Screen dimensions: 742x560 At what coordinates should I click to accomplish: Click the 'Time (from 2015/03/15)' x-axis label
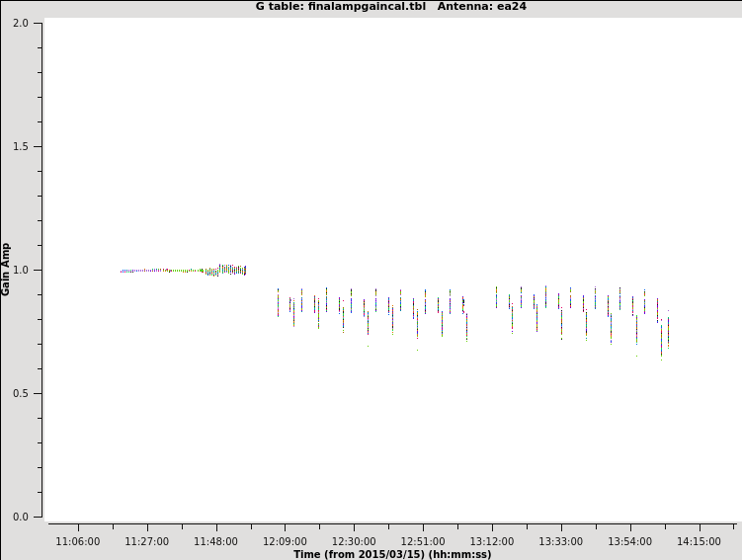[x=392, y=554]
